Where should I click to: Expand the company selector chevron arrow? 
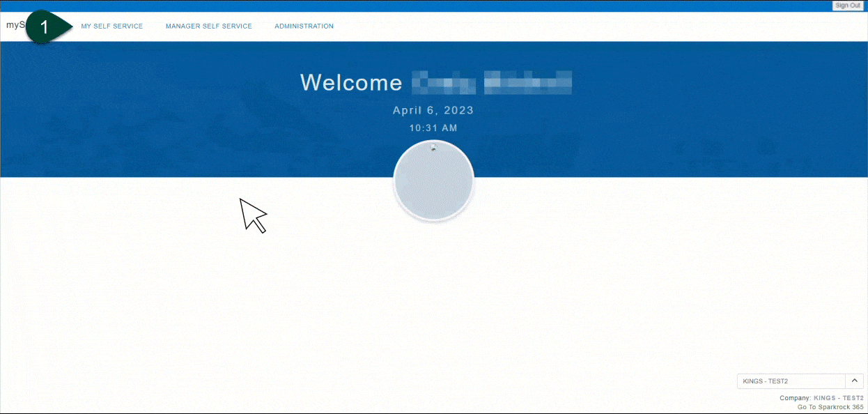point(854,381)
